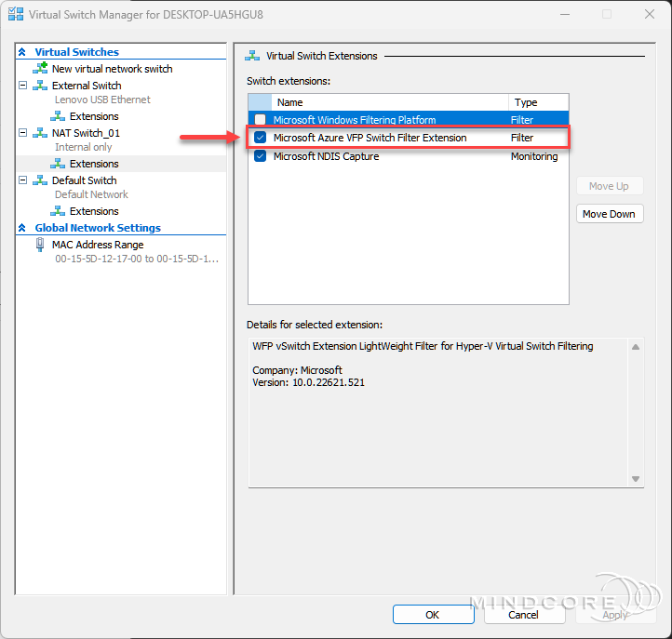Click the MAC range 00-15-5D-12-17-00 text
Screen dimensions: 672x639
(137, 259)
